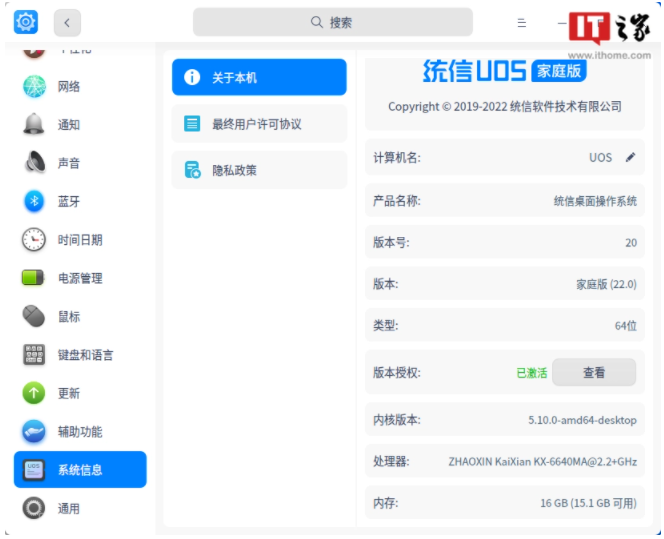
Task: Select System Info (系统信息) sidebar item
Action: 80,470
